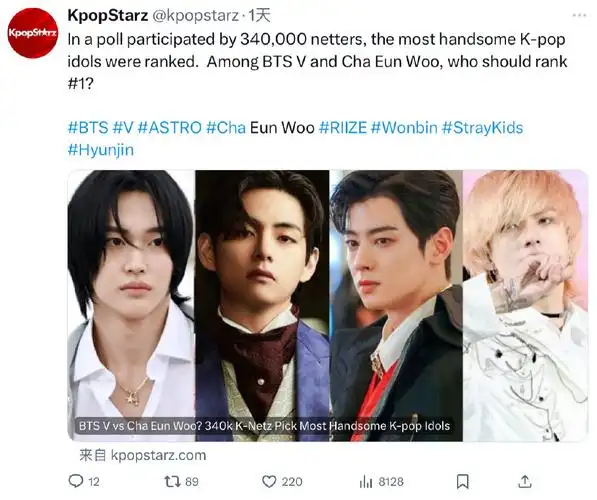Open the @kpopstarz handle link
The image size is (597, 500).
(x=196, y=15)
